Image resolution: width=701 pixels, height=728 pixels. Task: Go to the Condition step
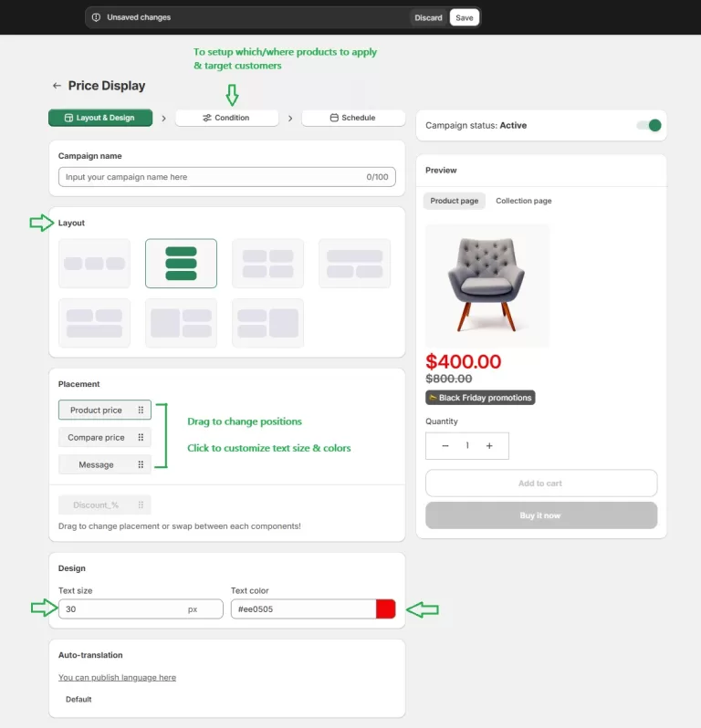click(x=226, y=118)
